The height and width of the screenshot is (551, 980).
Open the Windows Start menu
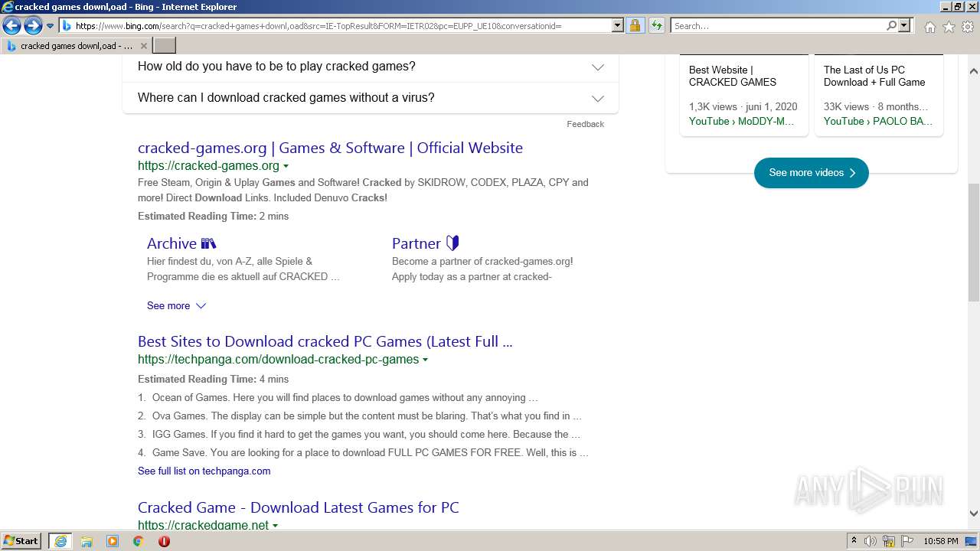(21, 541)
